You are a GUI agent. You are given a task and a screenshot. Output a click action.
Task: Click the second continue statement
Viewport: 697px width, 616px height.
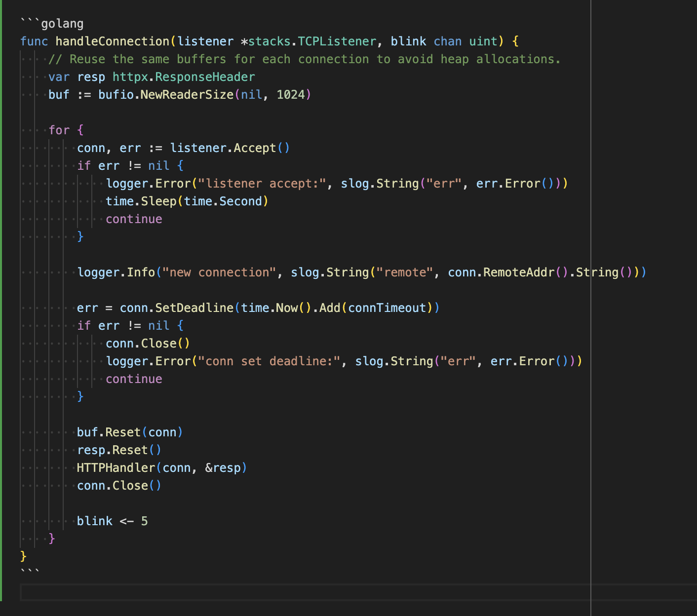click(x=134, y=379)
